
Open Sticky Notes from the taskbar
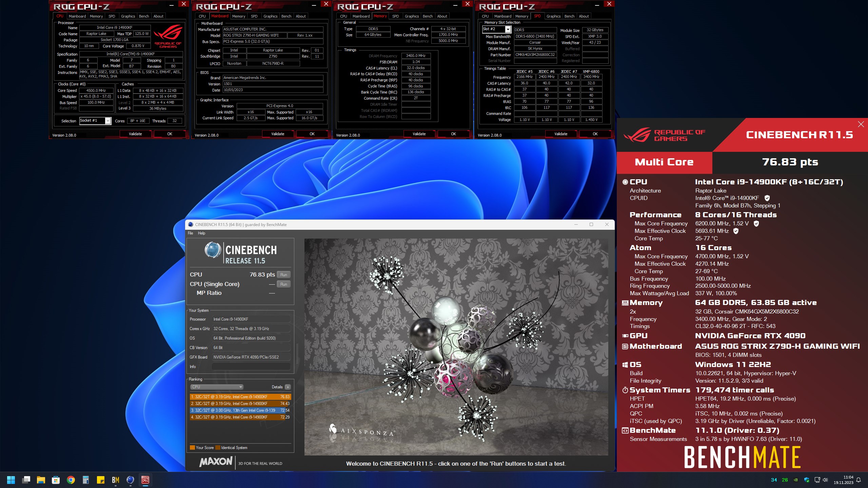(x=101, y=480)
